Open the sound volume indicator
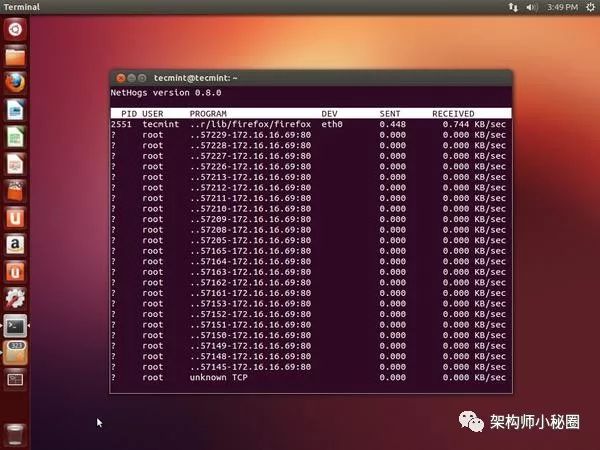Screen dimensions: 600x450 532,7
